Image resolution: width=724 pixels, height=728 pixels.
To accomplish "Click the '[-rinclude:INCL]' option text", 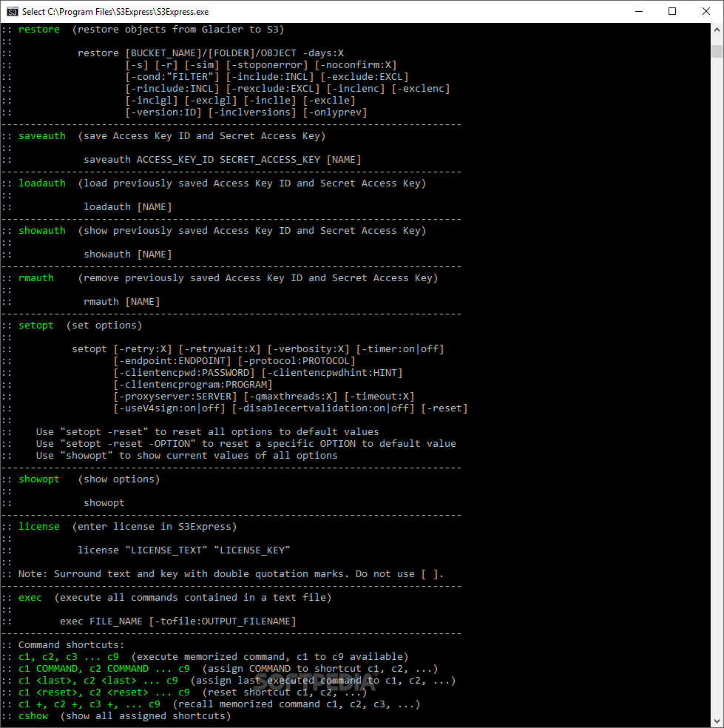I will [172, 89].
